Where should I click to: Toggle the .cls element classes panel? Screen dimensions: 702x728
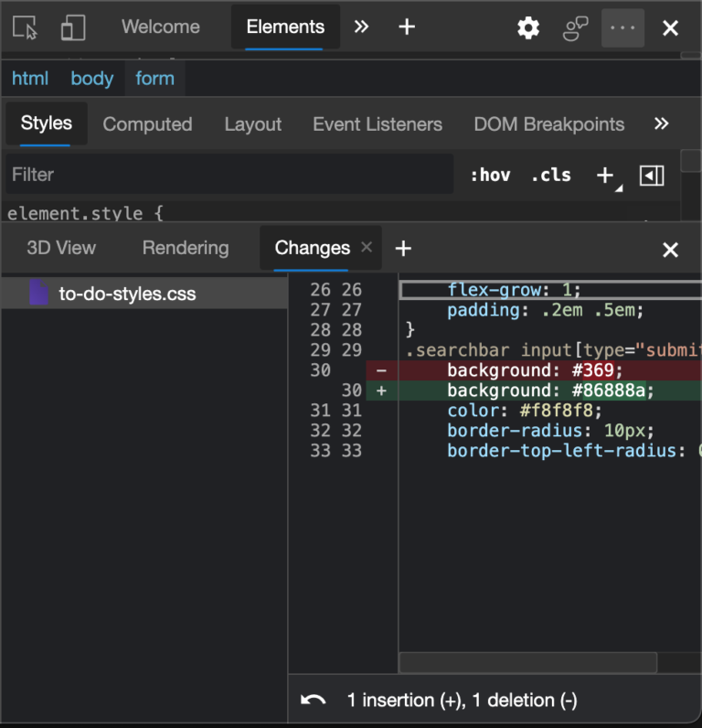point(550,176)
